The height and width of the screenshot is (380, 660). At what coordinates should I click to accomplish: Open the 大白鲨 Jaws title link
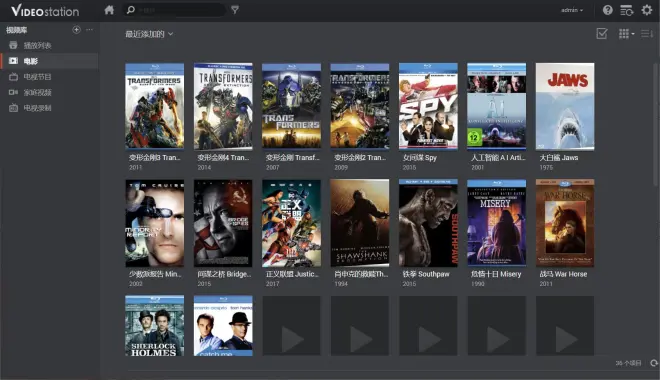tap(559, 158)
